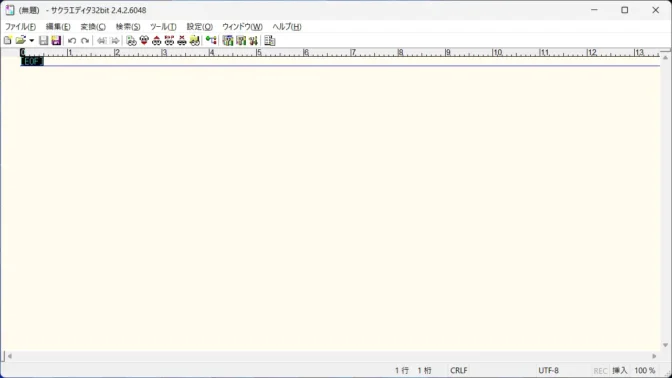This screenshot has height=378, width=672.
Task: Click the jump back left-arrow icon
Action: tap(102, 41)
